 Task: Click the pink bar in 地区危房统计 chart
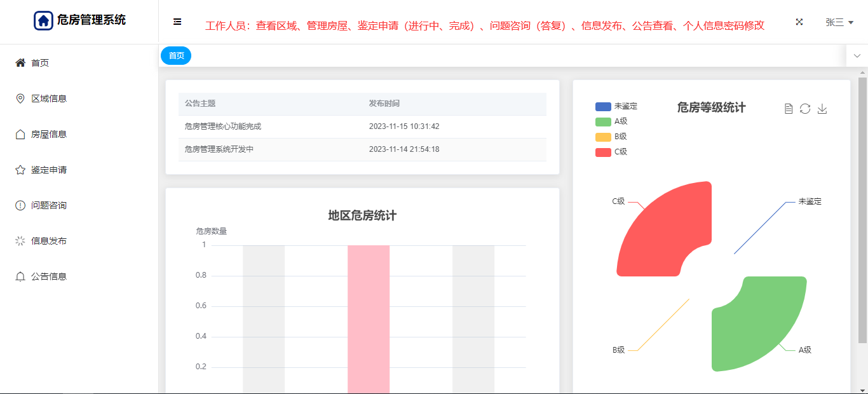[368, 318]
